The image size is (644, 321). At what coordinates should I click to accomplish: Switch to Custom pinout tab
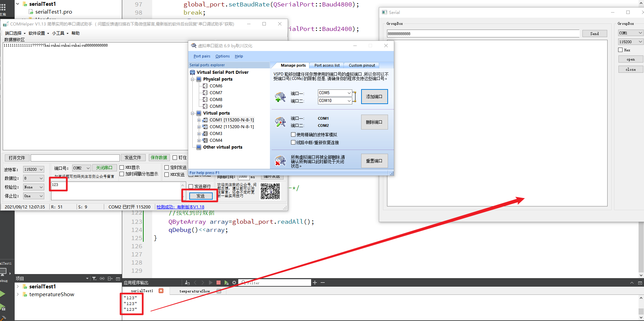tap(362, 65)
